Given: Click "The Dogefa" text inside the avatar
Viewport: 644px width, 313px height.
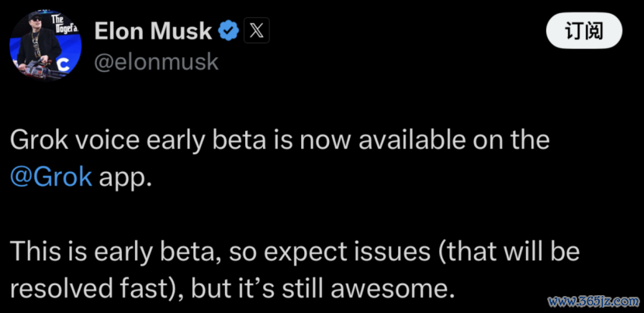Looking at the screenshot, I should (x=64, y=24).
